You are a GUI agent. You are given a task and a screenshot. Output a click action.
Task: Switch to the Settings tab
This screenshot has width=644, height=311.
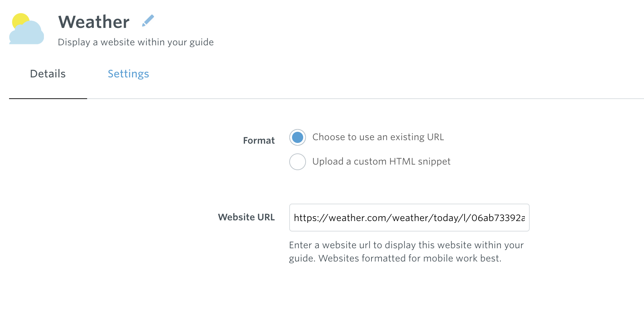coord(128,74)
